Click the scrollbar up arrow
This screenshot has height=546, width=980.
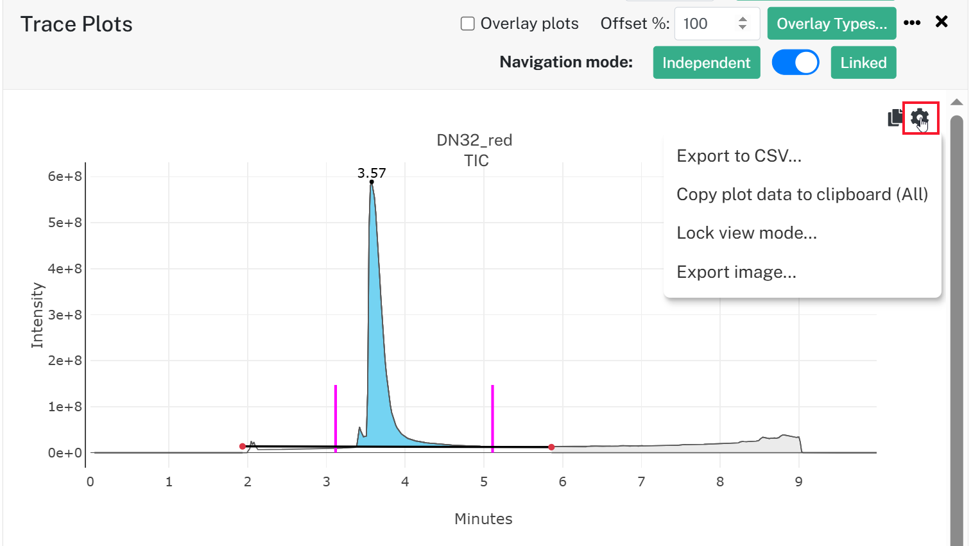[x=957, y=102]
